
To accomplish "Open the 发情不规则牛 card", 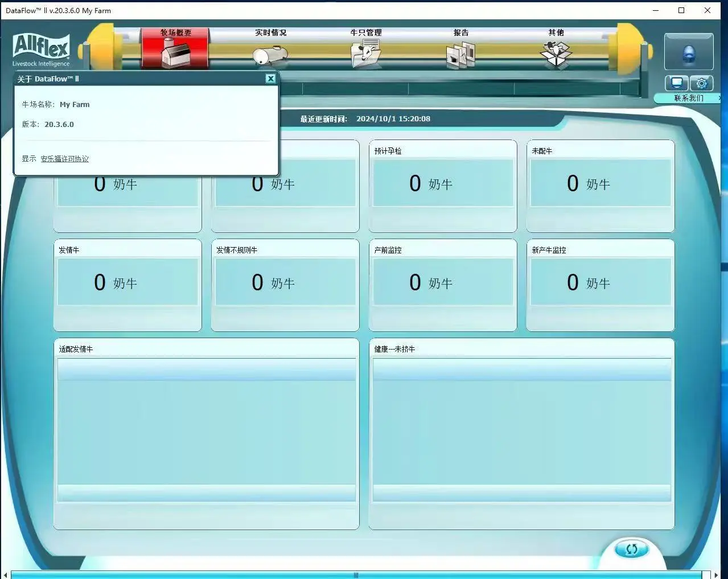I will tap(285, 285).
